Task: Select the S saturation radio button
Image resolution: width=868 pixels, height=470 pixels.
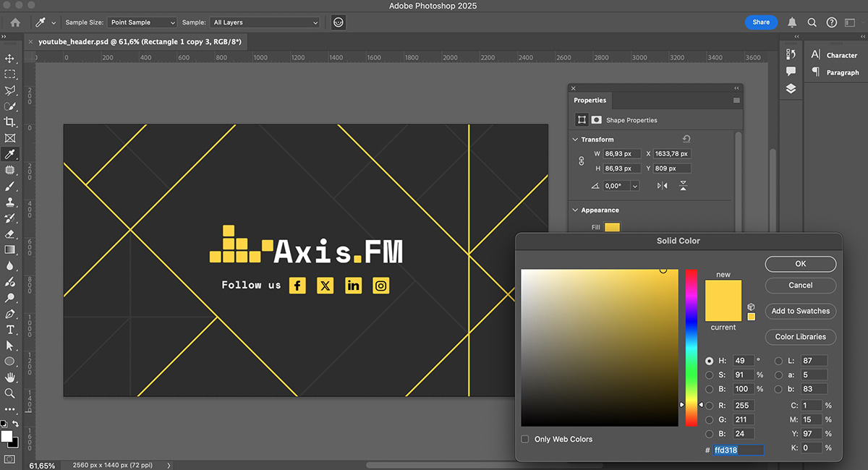Action: coord(710,375)
